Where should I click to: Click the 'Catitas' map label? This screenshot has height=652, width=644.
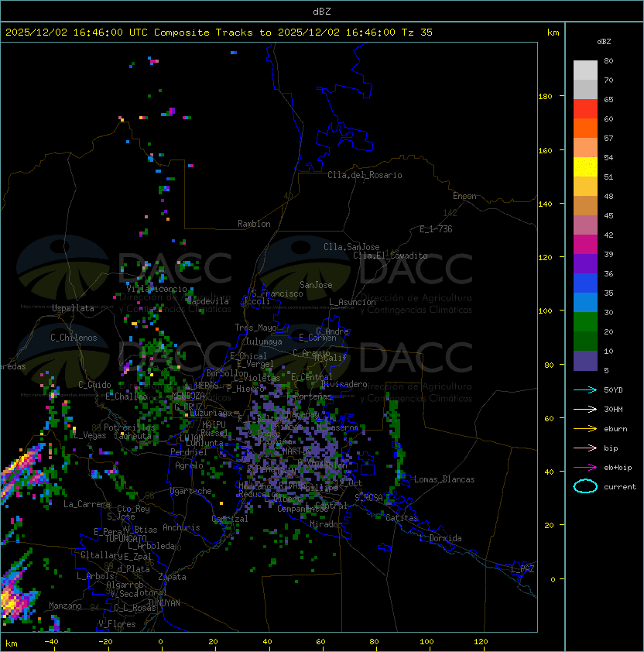(402, 518)
